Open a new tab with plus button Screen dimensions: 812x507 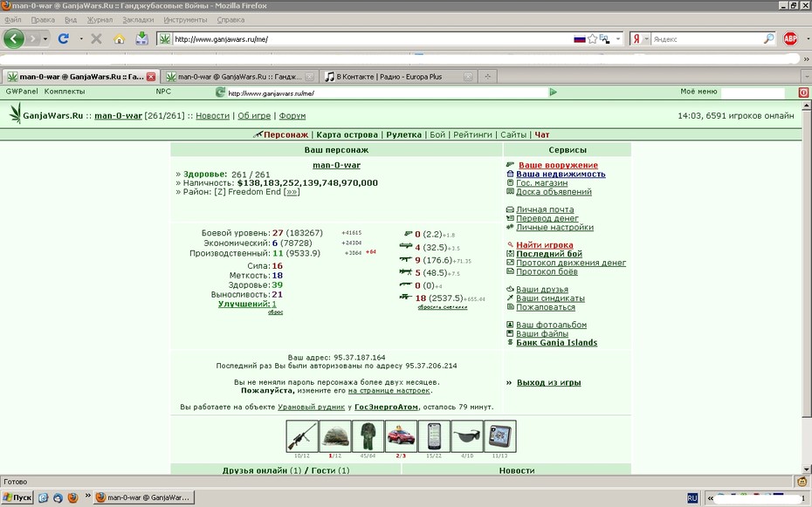coord(487,77)
